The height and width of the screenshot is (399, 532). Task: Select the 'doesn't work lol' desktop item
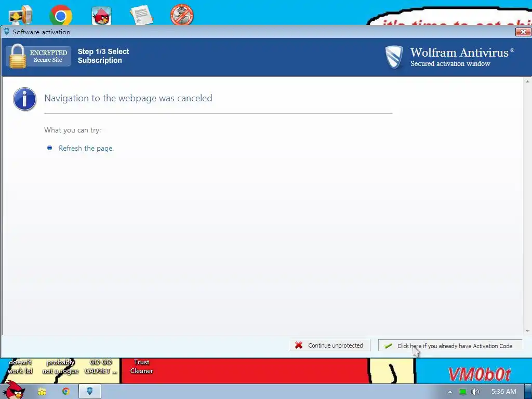pyautogui.click(x=20, y=367)
